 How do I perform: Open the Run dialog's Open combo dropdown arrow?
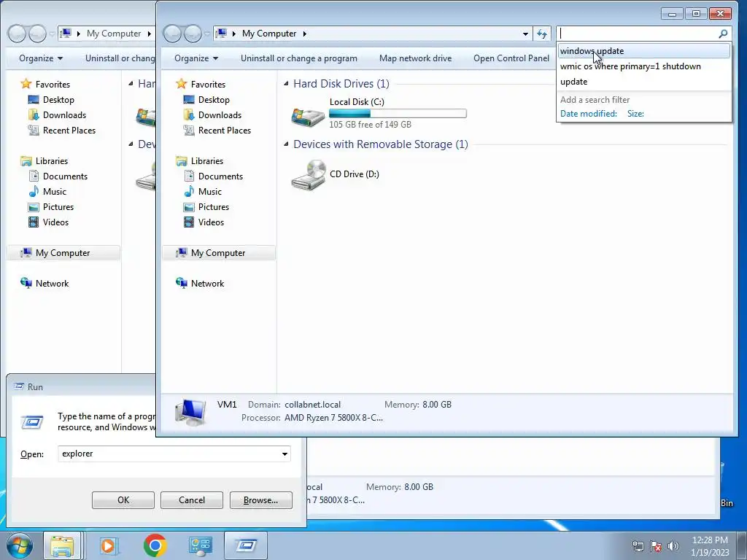coord(285,454)
